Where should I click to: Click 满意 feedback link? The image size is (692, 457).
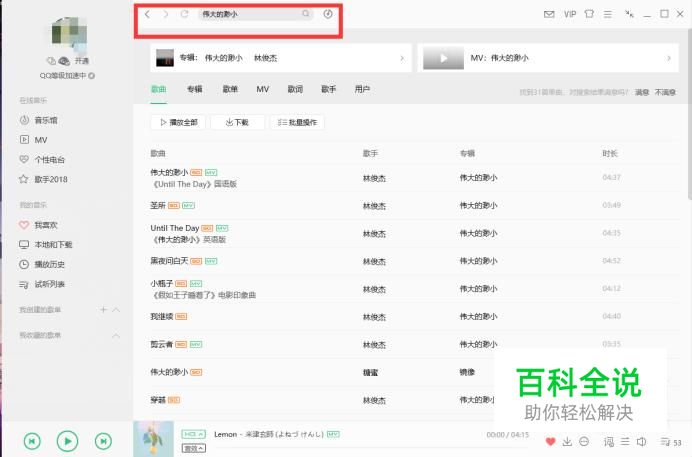(642, 92)
